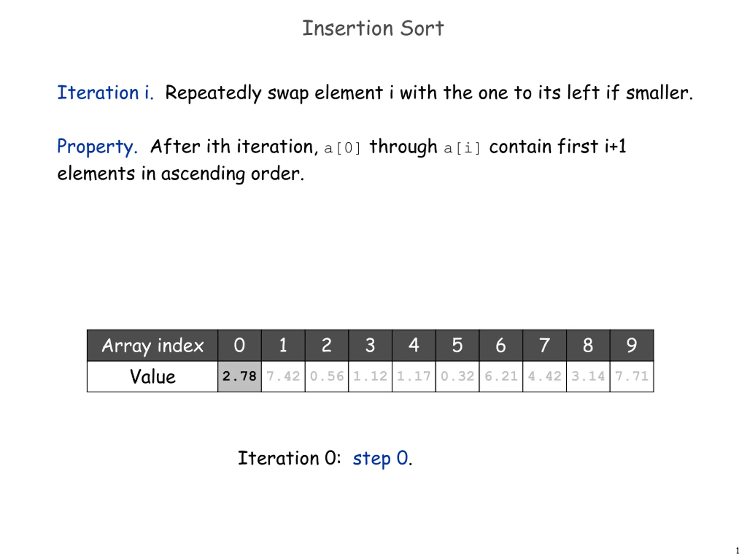747x560 pixels.
Task: Click the blue 'step 0' text
Action: point(380,459)
